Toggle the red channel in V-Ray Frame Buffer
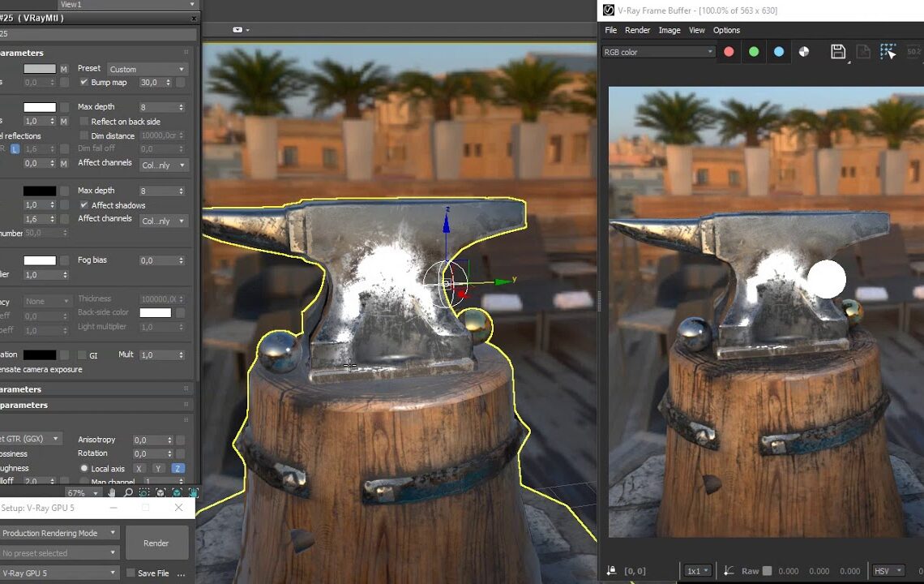This screenshot has width=924, height=584. click(x=729, y=51)
